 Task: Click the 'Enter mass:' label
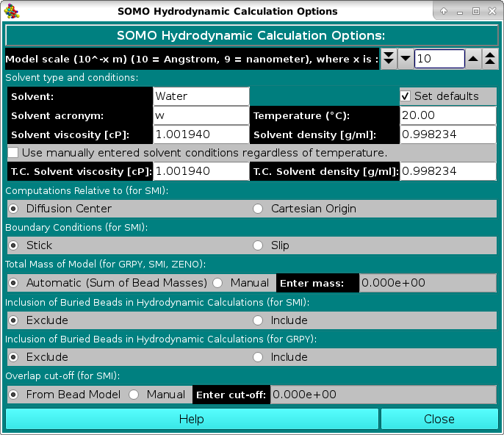tap(312, 283)
